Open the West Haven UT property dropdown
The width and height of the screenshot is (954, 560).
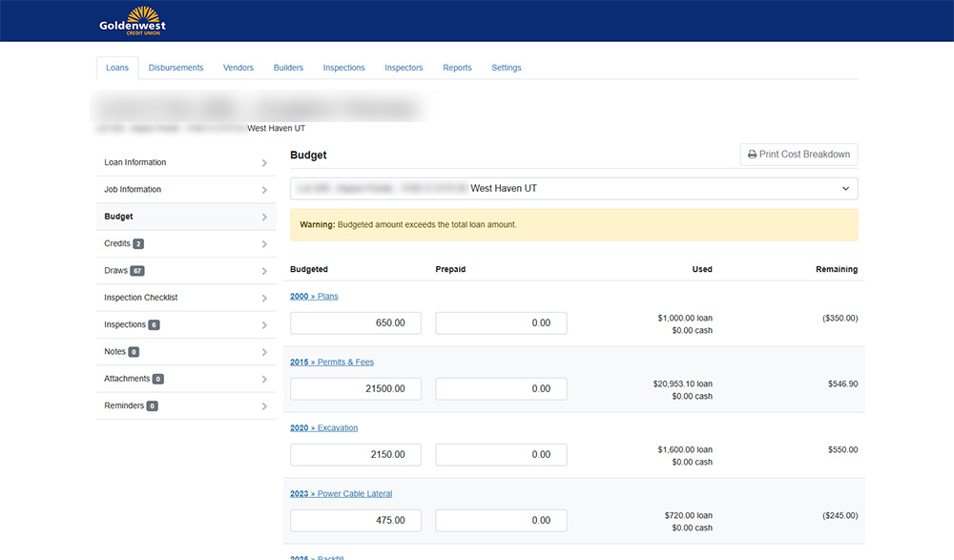coord(573,189)
